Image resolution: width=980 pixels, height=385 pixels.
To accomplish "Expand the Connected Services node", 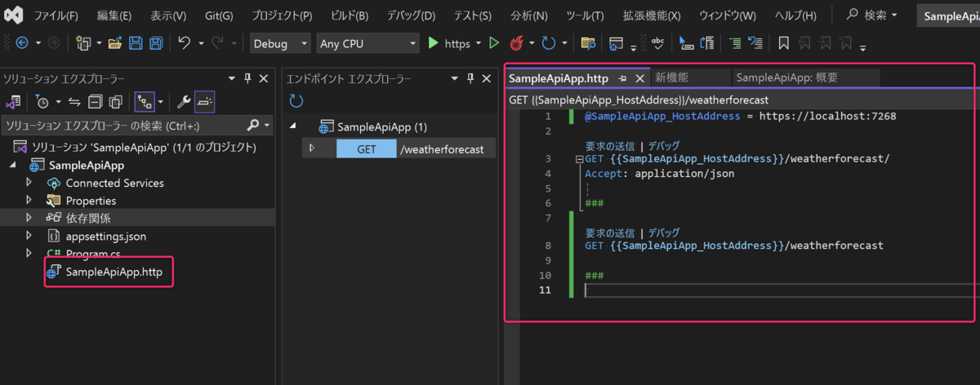I will tap(30, 183).
